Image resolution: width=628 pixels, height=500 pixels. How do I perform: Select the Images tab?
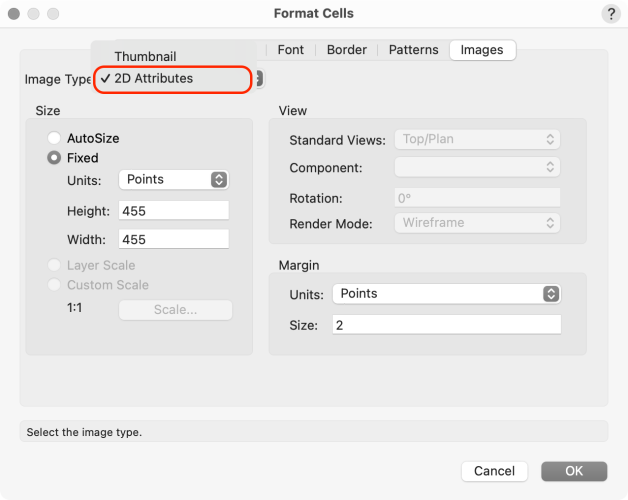pyautogui.click(x=481, y=50)
